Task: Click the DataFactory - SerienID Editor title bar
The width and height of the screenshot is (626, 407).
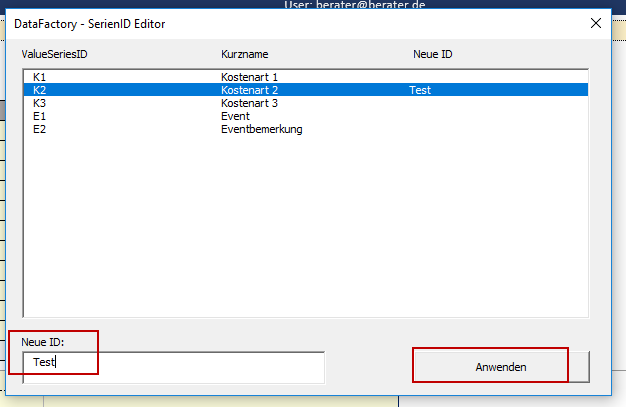Action: pos(250,23)
